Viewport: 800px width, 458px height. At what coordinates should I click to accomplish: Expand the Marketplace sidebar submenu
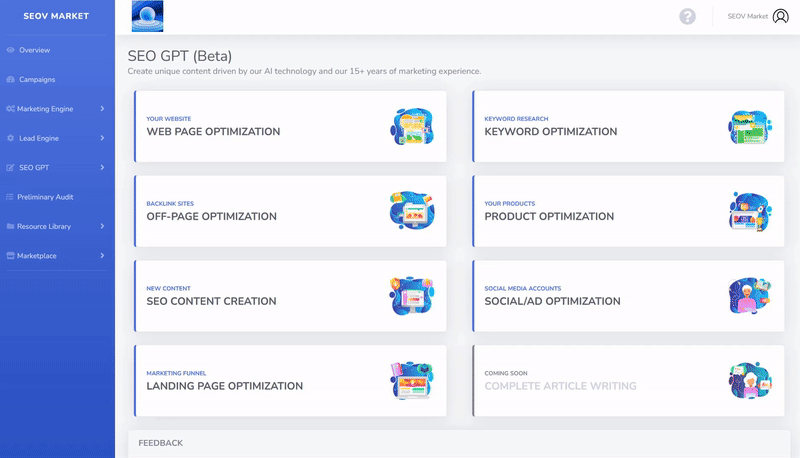coord(102,256)
